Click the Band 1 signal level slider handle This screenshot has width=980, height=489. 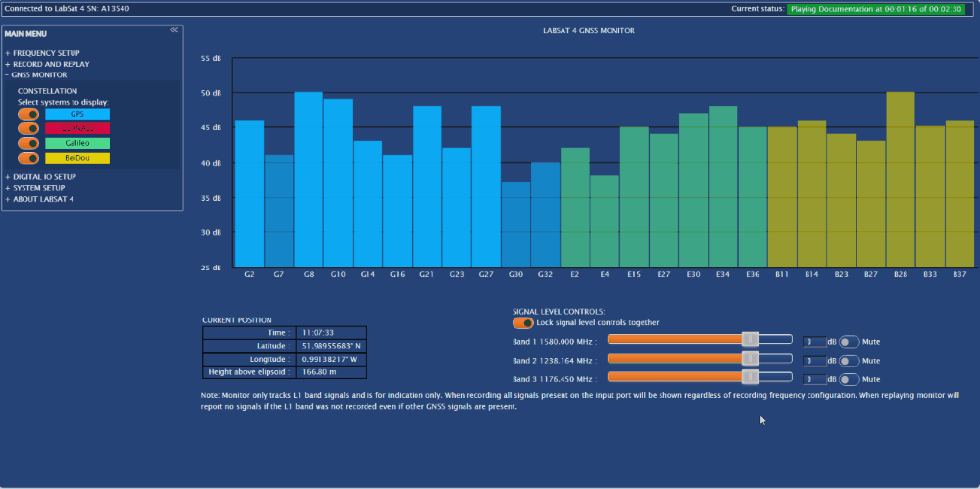point(751,339)
